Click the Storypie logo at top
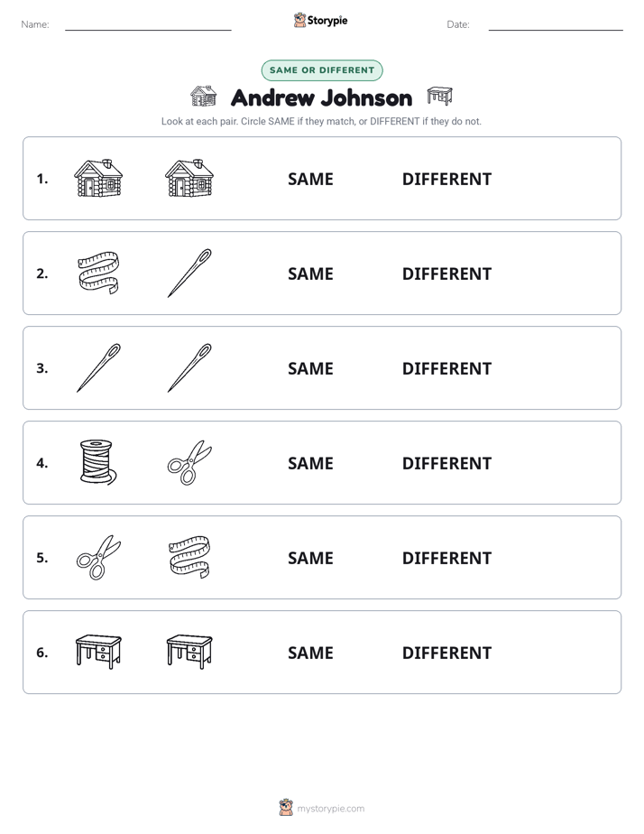The width and height of the screenshot is (644, 834). click(x=321, y=20)
